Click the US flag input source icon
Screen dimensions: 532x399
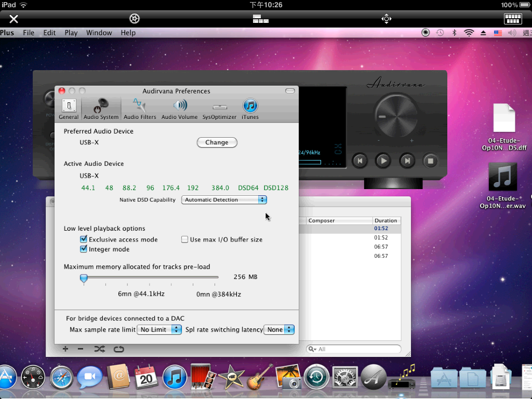tap(498, 33)
